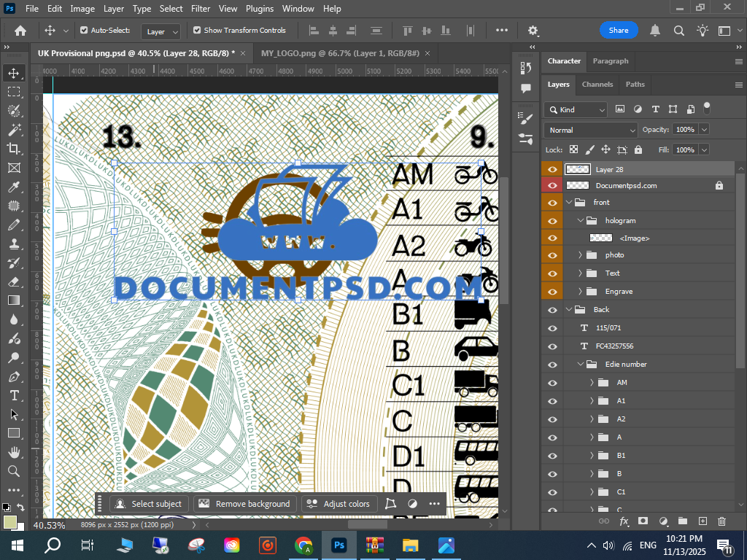747x560 pixels.
Task: Switch to the Channels tab
Action: coord(597,85)
